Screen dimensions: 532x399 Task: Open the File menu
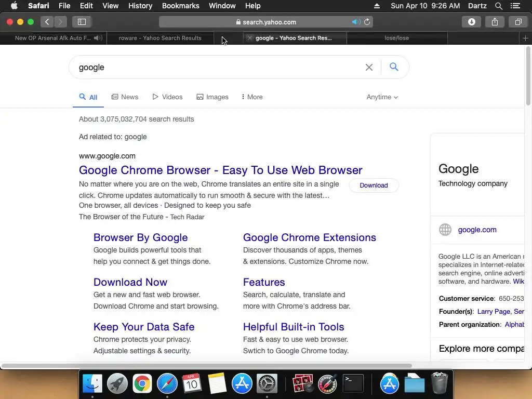coord(64,6)
